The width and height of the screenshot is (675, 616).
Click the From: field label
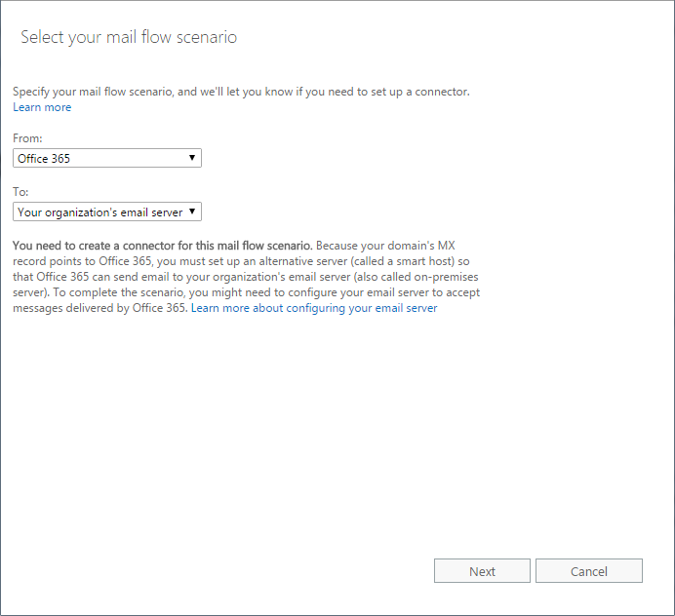[27, 139]
